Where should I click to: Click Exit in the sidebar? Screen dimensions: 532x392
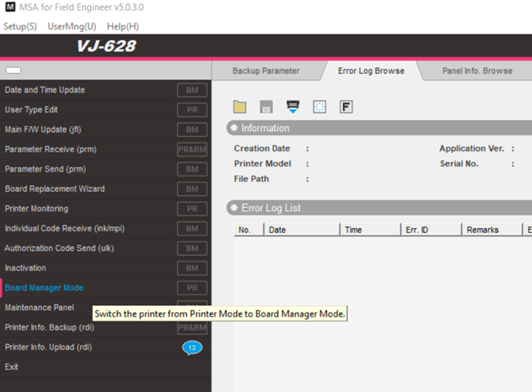(x=11, y=367)
